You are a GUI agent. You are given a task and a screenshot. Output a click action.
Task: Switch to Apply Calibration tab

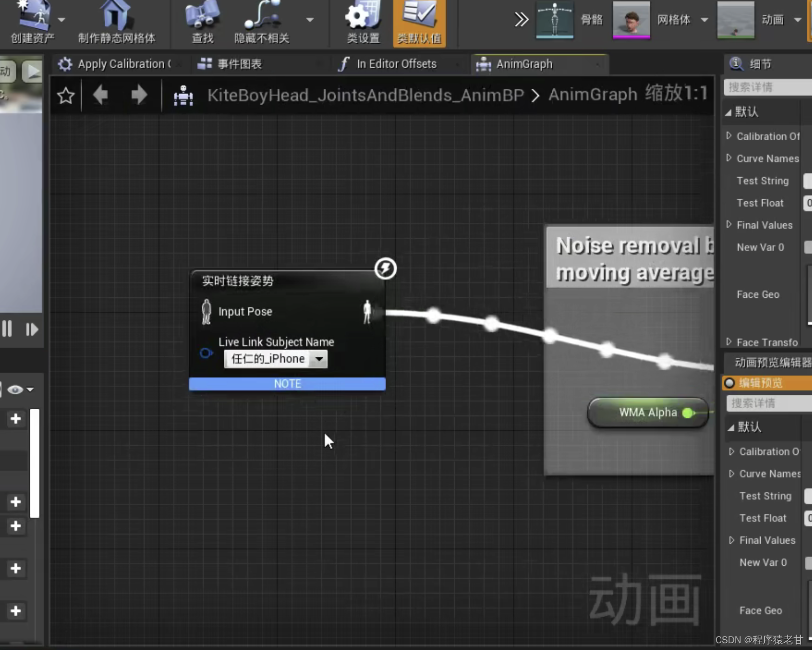click(x=118, y=64)
